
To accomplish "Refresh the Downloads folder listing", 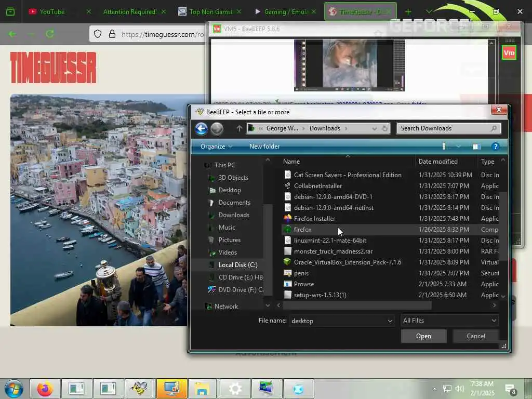I will [x=384, y=128].
